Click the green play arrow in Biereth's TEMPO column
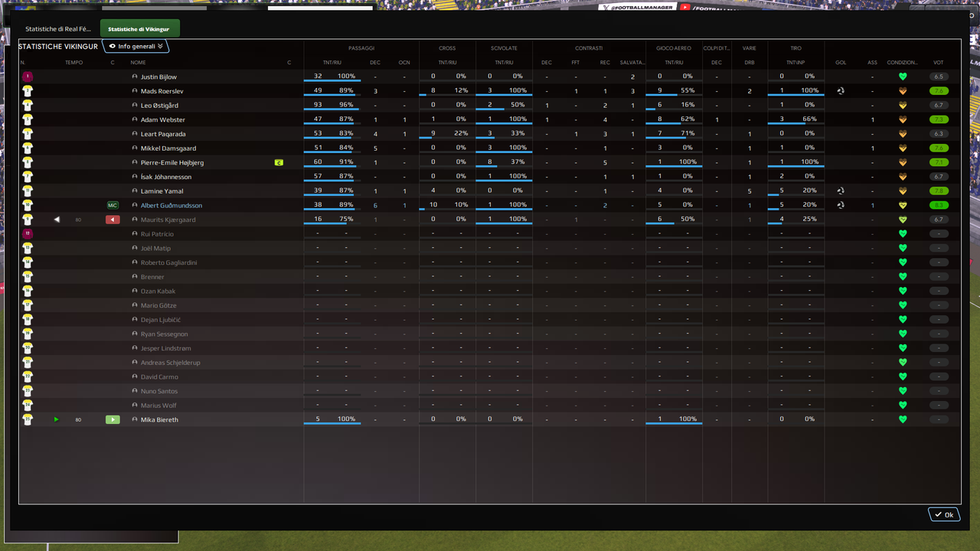 tap(57, 419)
